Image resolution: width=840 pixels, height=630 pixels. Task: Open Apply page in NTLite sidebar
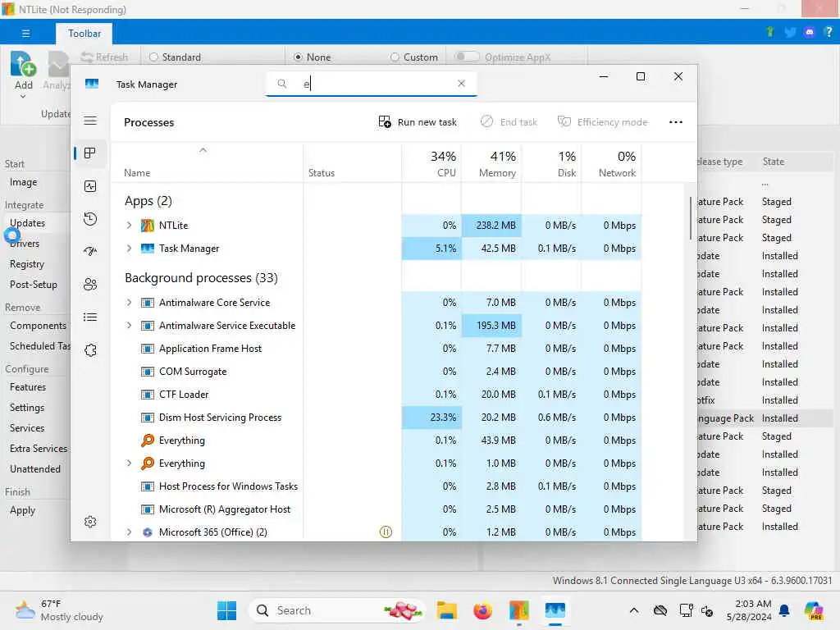click(22, 510)
